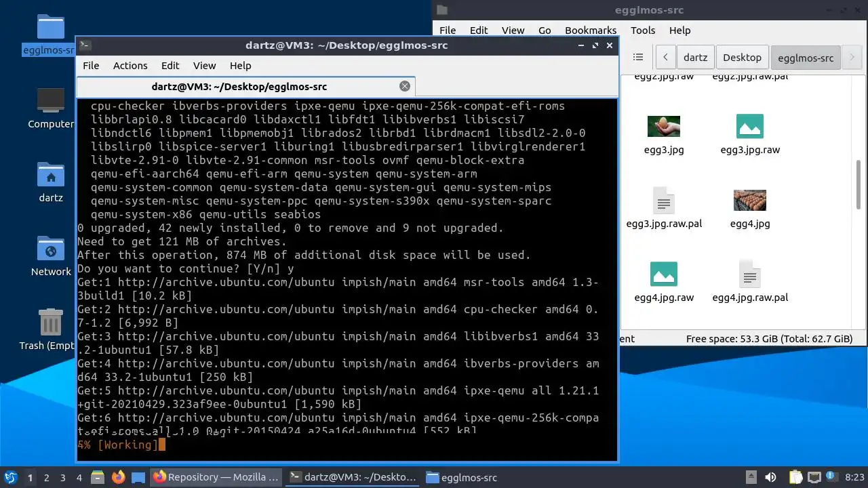This screenshot has height=488, width=868.
Task: Open the update notifier tray icon
Action: click(x=831, y=477)
